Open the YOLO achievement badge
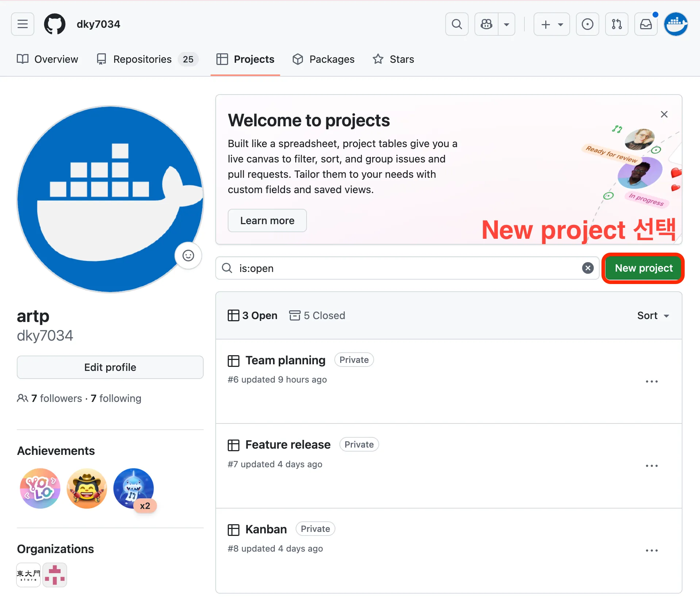This screenshot has width=700, height=606. point(40,488)
